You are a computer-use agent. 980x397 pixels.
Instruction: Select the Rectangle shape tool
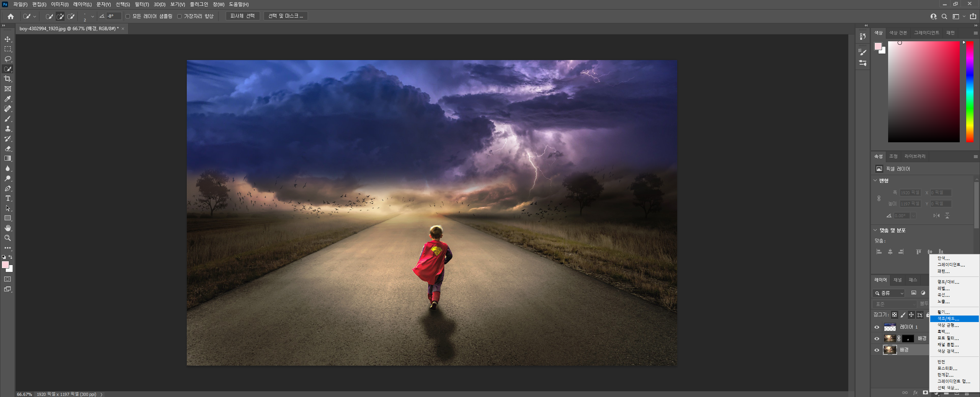point(8,218)
